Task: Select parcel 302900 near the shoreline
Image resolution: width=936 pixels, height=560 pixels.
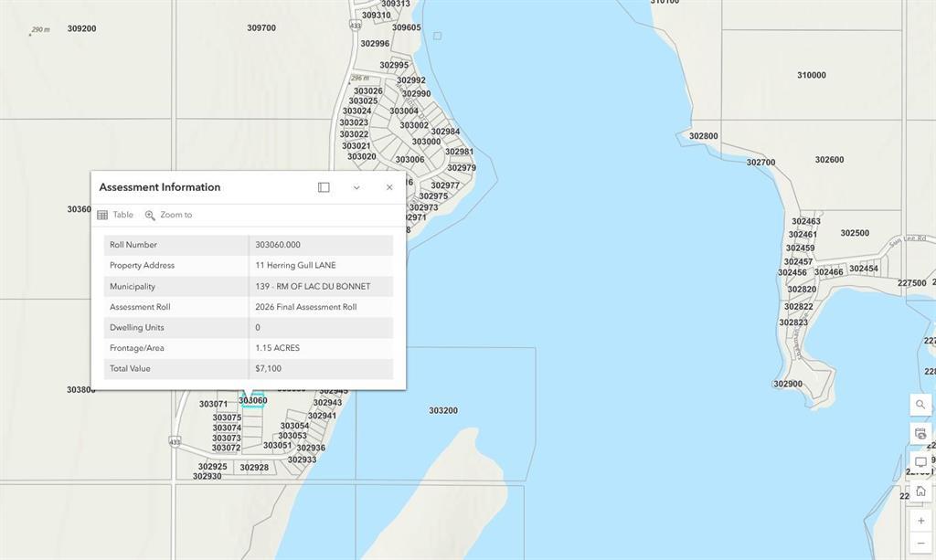Action: point(788,385)
